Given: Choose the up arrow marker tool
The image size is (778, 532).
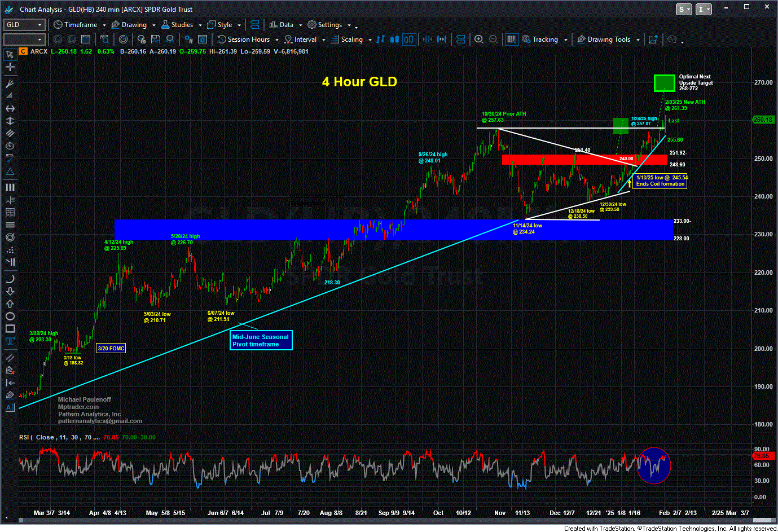Looking at the screenshot, I should (10, 304).
